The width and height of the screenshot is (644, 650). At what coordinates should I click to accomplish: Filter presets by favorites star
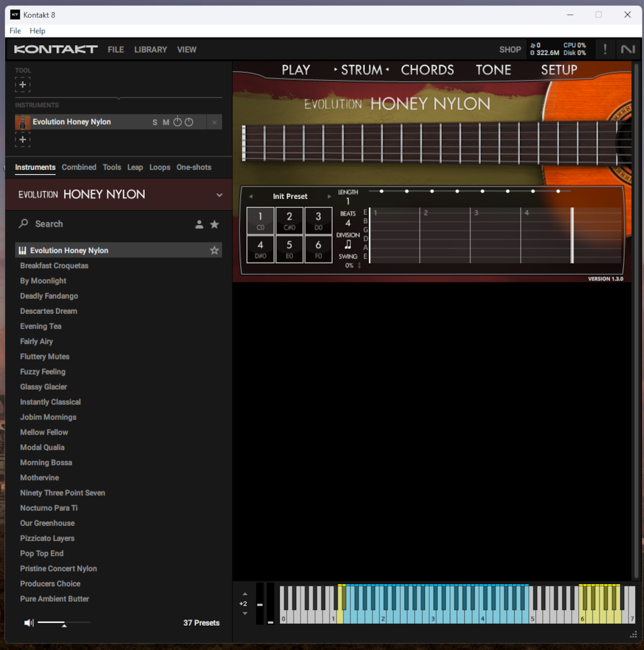[x=215, y=224]
